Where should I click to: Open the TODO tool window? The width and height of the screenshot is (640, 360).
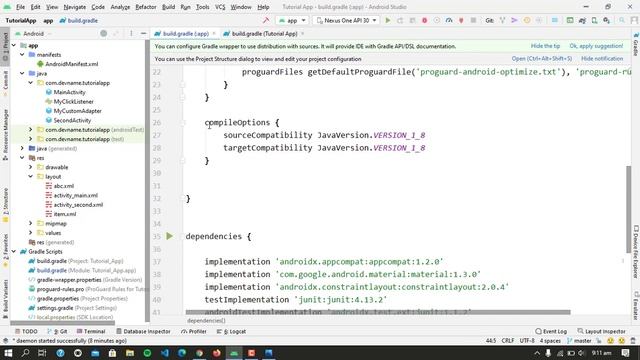[26, 331]
